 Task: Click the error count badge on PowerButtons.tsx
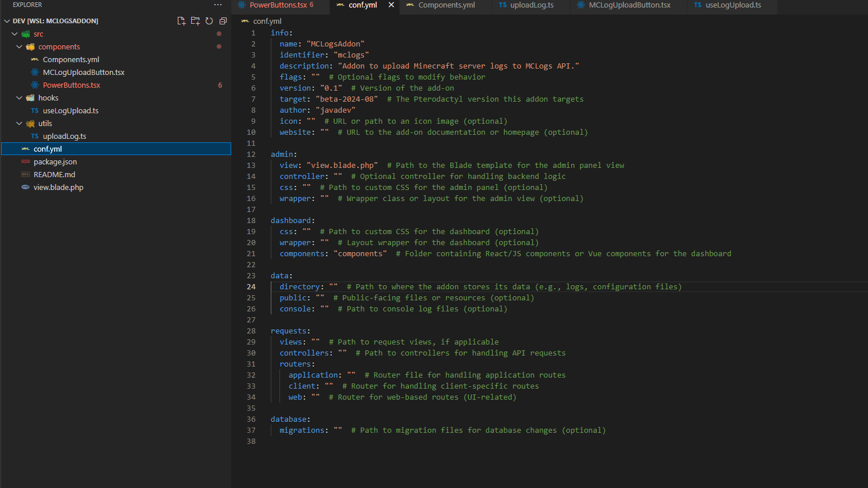(x=220, y=85)
